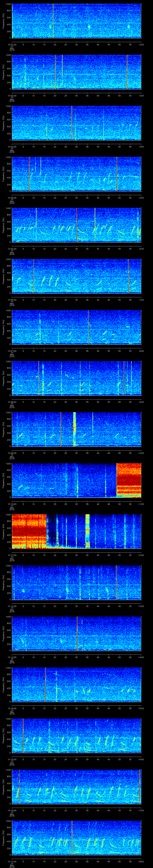
Task: Click the 10:05:00 start time label
Action: point(12,248)
